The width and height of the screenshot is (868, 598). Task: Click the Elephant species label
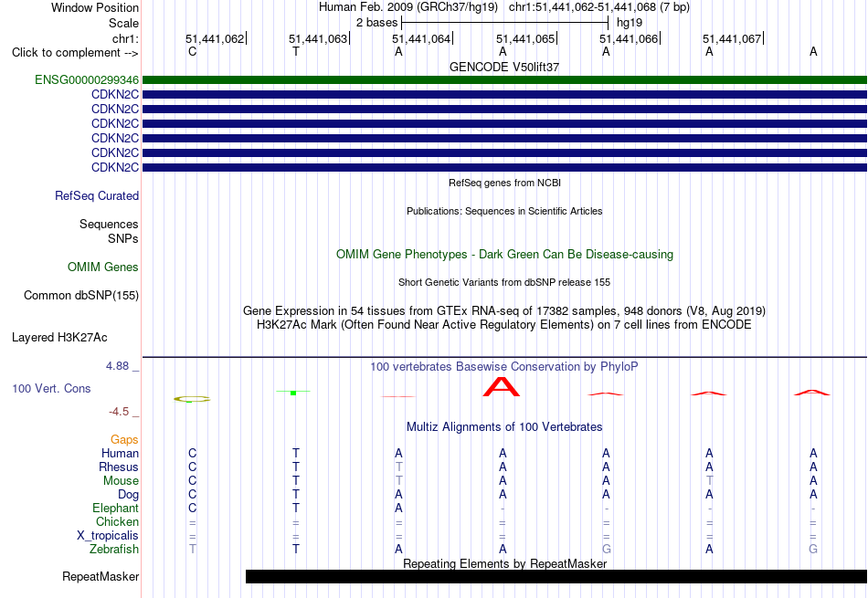click(115, 509)
